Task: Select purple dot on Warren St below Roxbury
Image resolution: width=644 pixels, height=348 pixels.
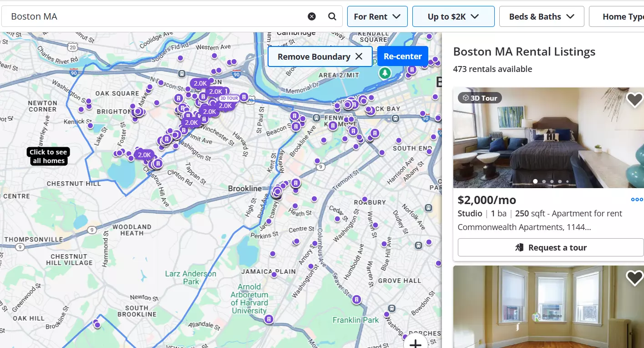Action: (x=375, y=225)
